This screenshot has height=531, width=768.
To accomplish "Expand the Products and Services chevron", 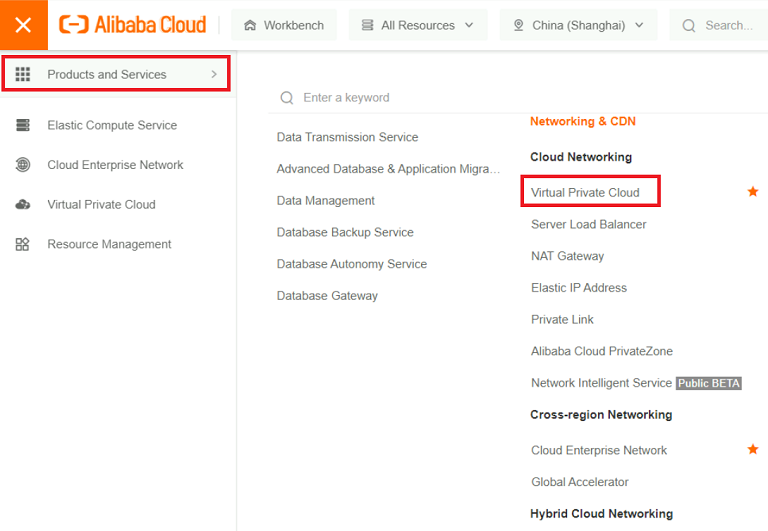I will click(x=214, y=74).
